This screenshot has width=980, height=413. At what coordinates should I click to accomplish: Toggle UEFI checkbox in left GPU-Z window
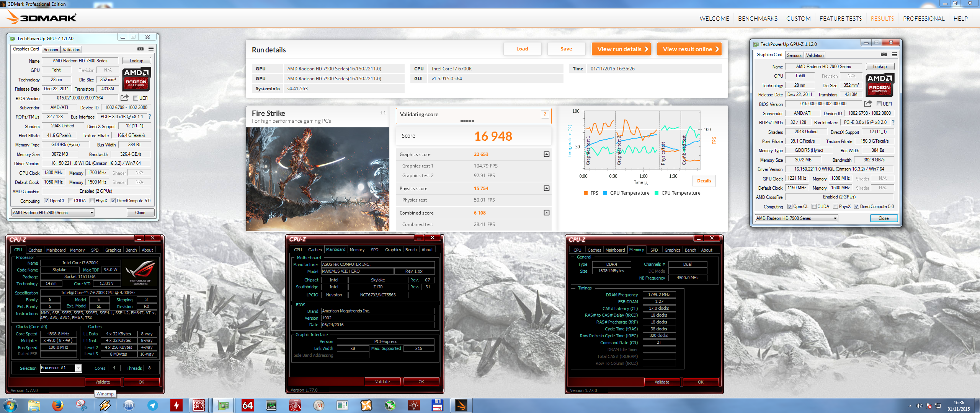pyautogui.click(x=136, y=98)
